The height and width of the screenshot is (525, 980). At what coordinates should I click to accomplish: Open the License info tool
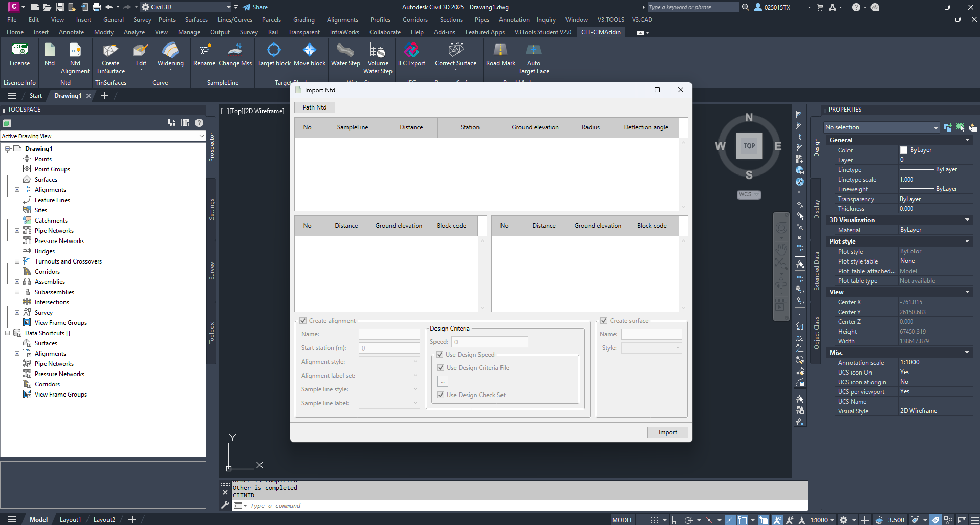pos(19,55)
